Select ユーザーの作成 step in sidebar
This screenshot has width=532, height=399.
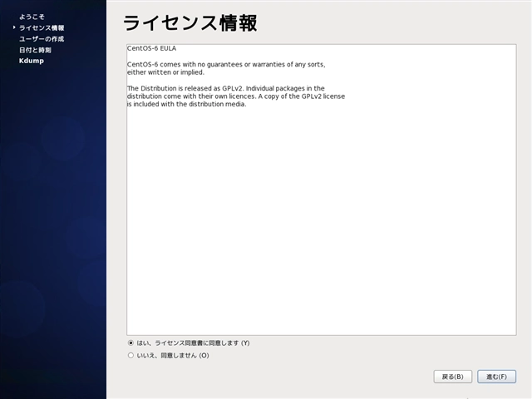(42, 39)
